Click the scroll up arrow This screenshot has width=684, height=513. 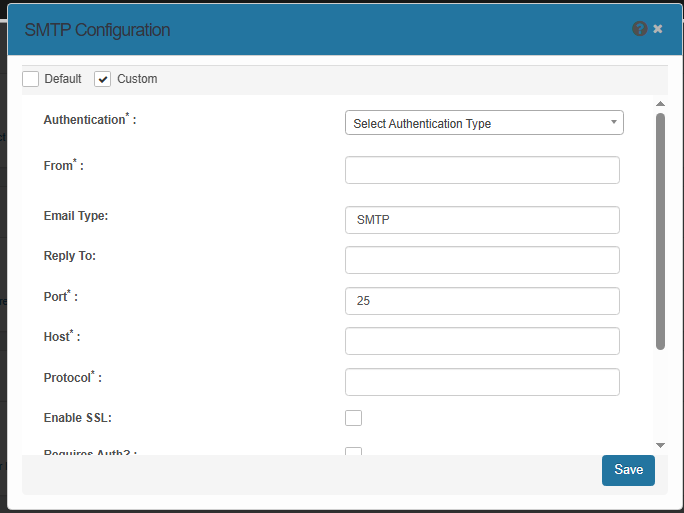coord(660,103)
